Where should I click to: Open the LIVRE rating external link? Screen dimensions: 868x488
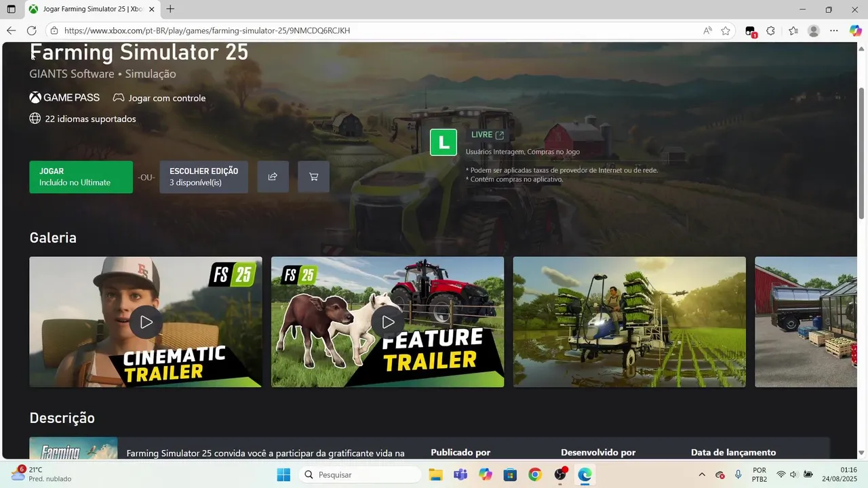click(488, 135)
